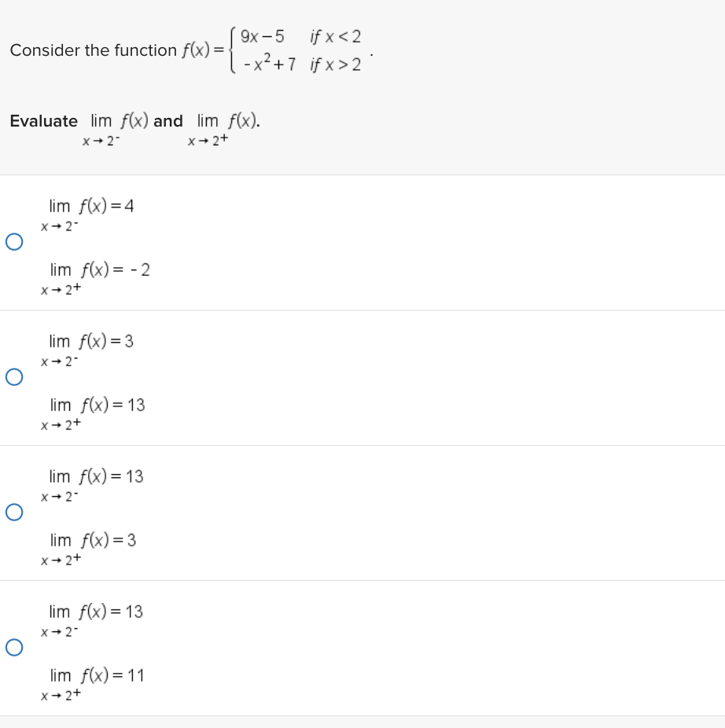Select the radio button for limits 4 and -2
The width and height of the screenshot is (725, 728).
coord(14,242)
